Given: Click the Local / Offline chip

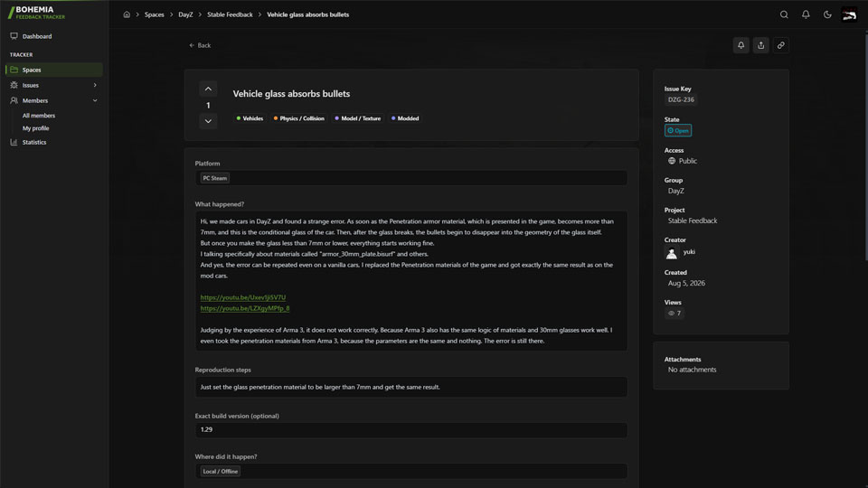Looking at the screenshot, I should pos(221,472).
